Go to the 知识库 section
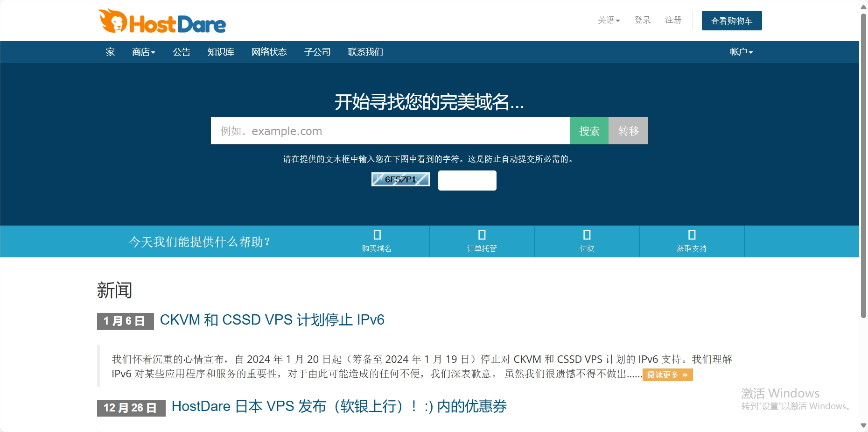Screen dimensions: 868x432 pos(220,52)
